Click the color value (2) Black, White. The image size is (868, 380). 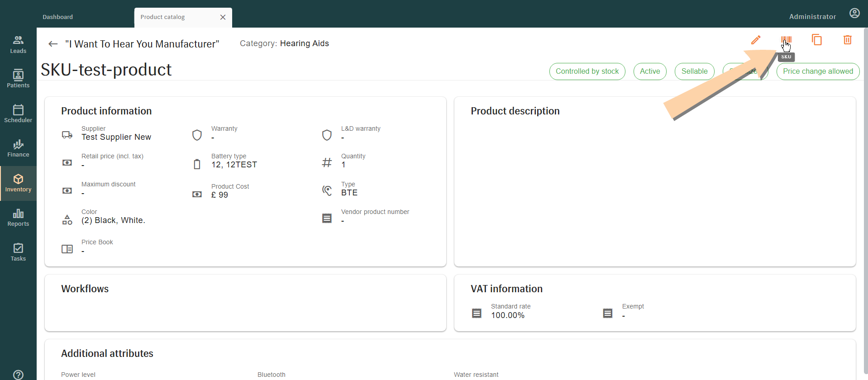coord(113,220)
